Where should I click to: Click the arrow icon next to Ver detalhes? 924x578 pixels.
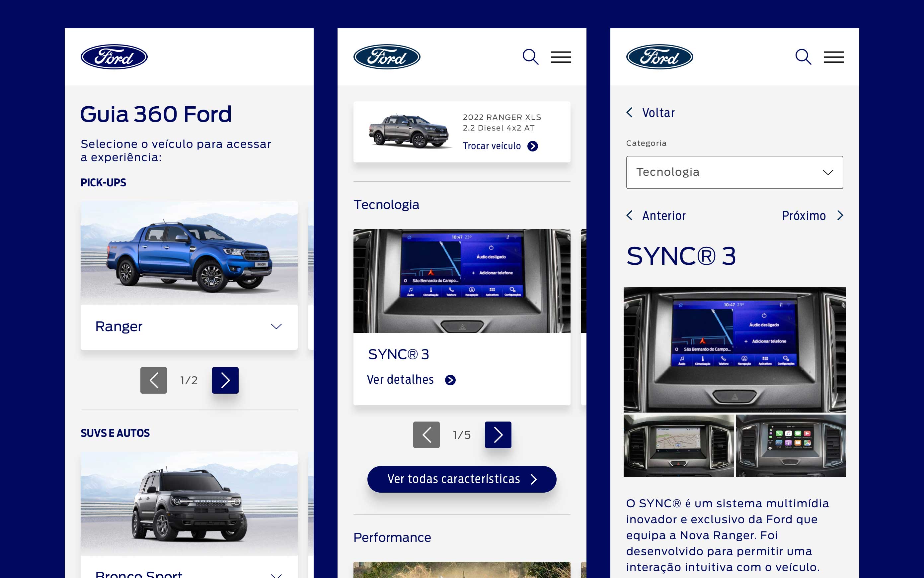pos(450,380)
